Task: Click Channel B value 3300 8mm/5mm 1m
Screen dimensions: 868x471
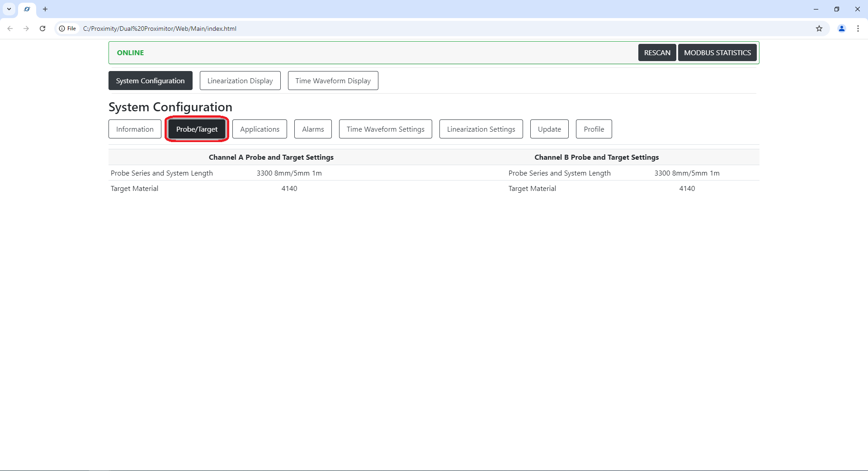Action: tap(687, 173)
